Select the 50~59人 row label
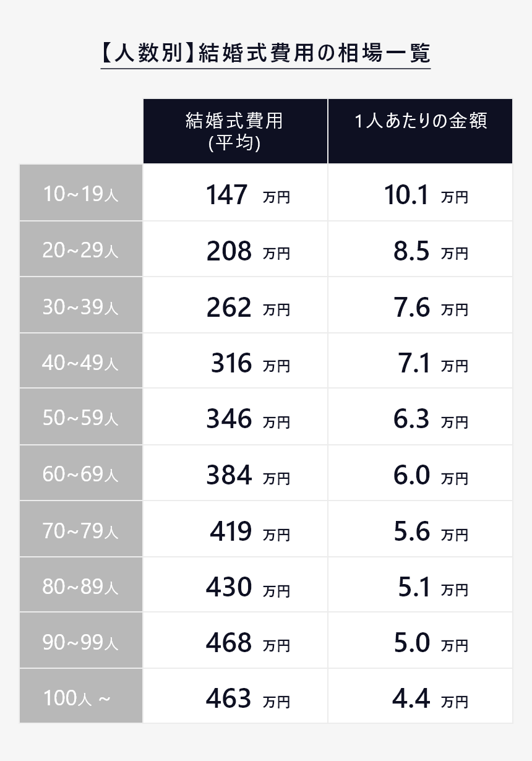 [81, 418]
